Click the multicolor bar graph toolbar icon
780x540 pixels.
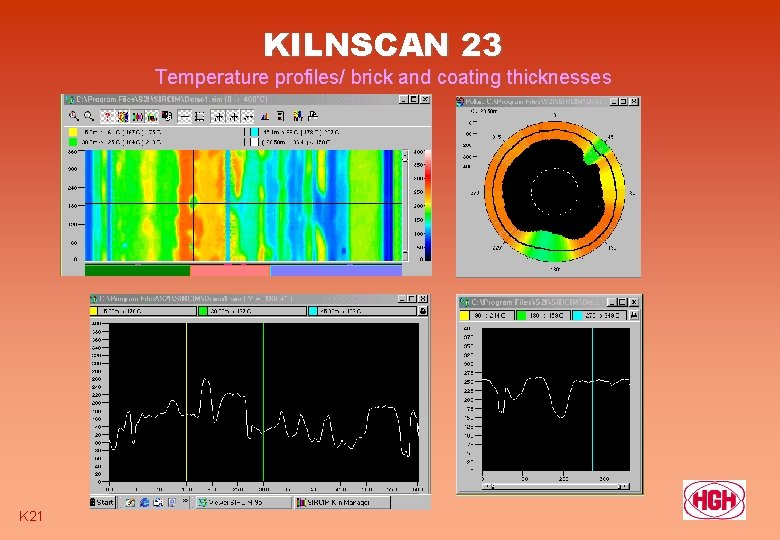click(x=298, y=116)
